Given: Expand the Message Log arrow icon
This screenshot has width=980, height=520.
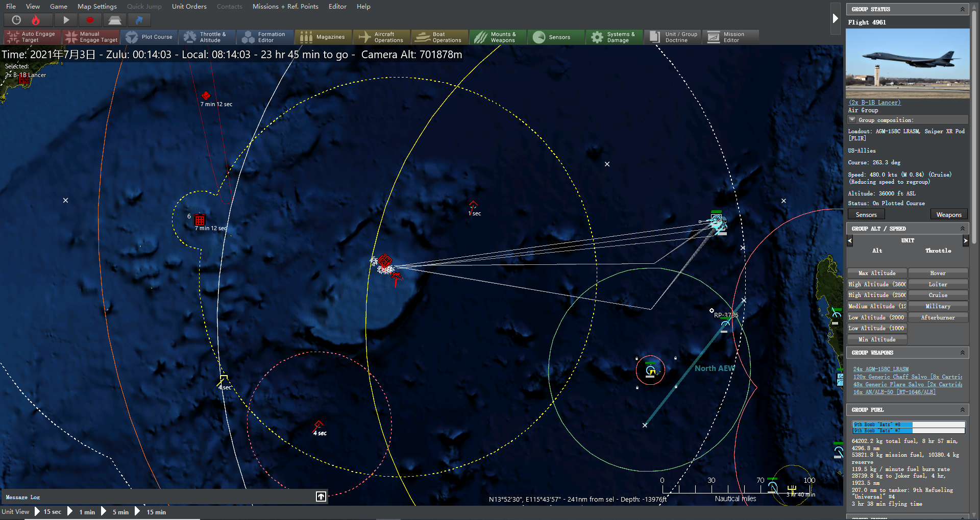Looking at the screenshot, I should (321, 497).
